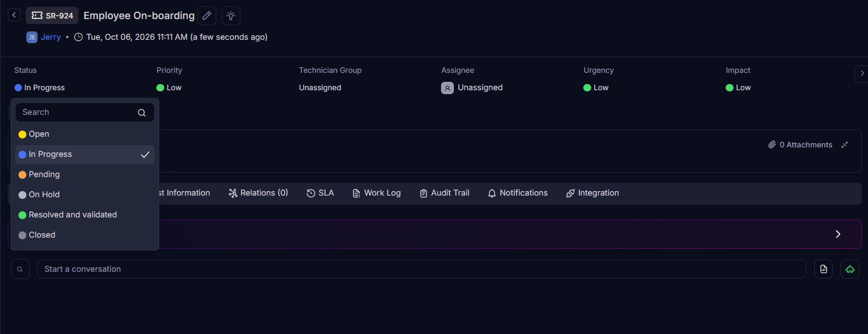Select the checked In Progress option in the list
Image resolution: width=868 pixels, height=334 pixels.
coord(85,155)
